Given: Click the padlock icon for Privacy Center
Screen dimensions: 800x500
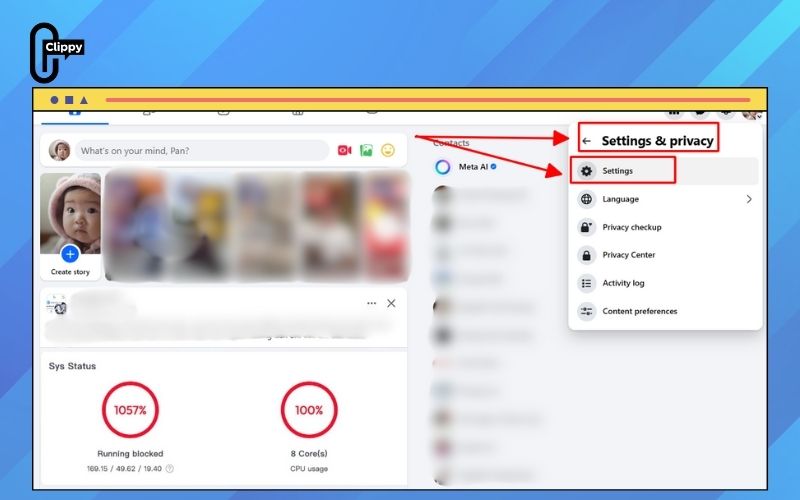Looking at the screenshot, I should [x=587, y=255].
